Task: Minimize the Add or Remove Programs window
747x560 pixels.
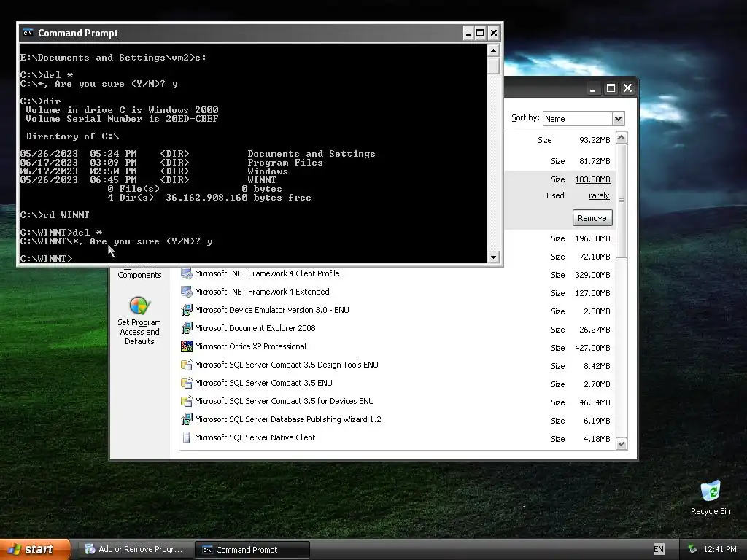Action: click(592, 88)
